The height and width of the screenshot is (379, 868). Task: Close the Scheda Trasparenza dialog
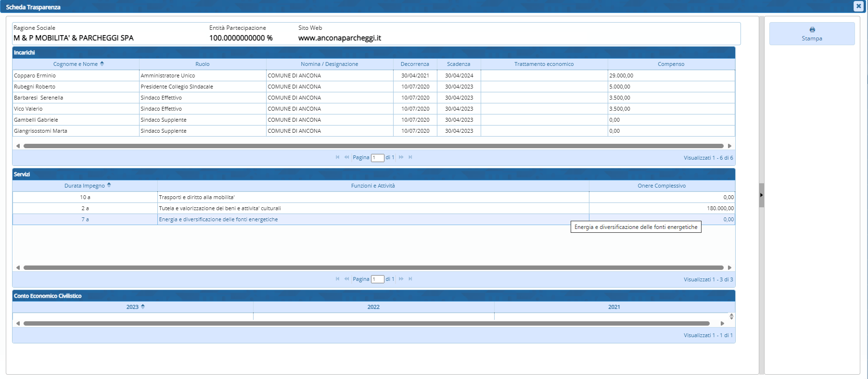pos(858,6)
